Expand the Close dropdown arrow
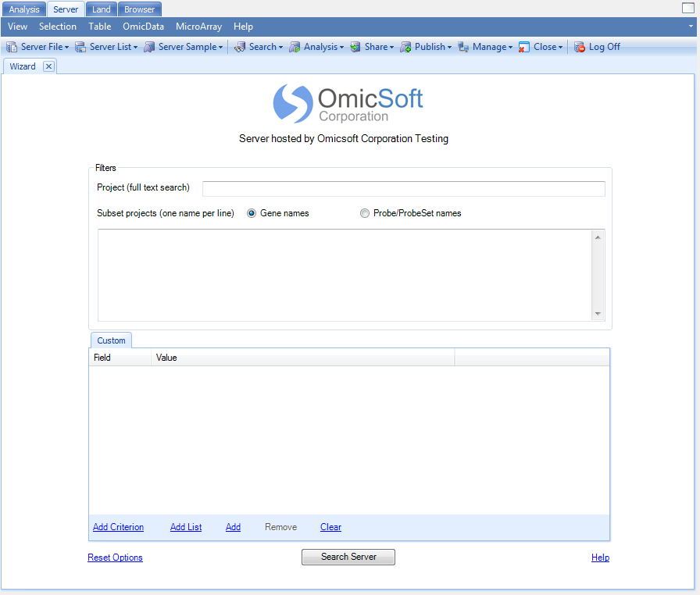Viewport: 700px width, 595px height. (x=560, y=48)
